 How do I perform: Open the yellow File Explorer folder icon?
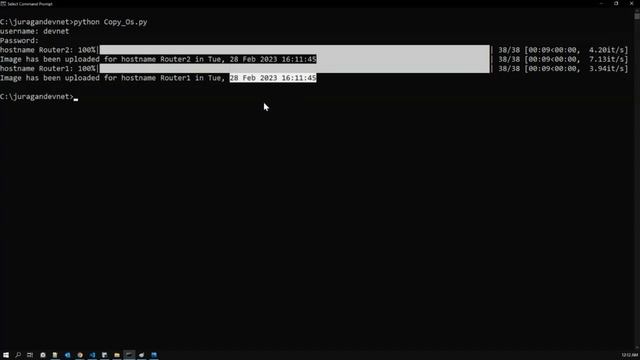click(117, 355)
